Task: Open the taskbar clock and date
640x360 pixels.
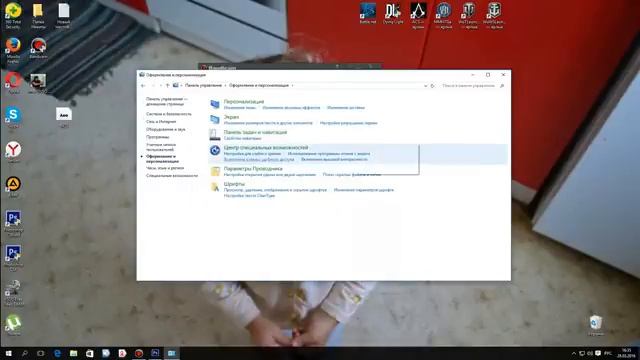Action: (626, 353)
